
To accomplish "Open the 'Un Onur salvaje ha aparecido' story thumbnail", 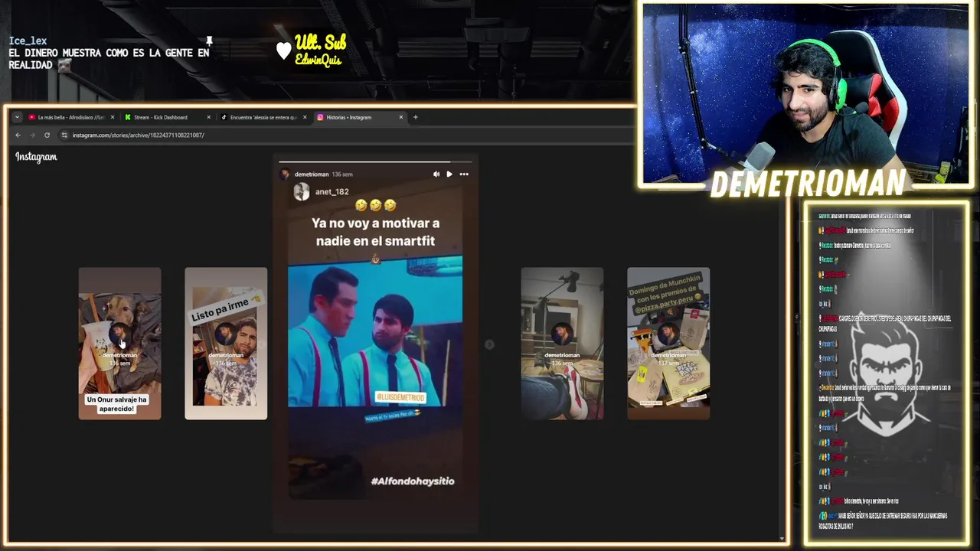I will [119, 344].
